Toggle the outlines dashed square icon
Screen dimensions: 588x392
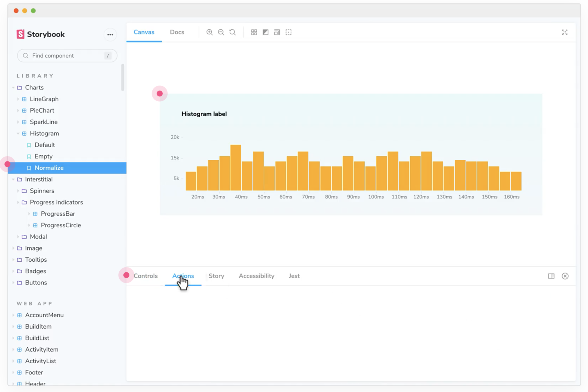coord(288,32)
